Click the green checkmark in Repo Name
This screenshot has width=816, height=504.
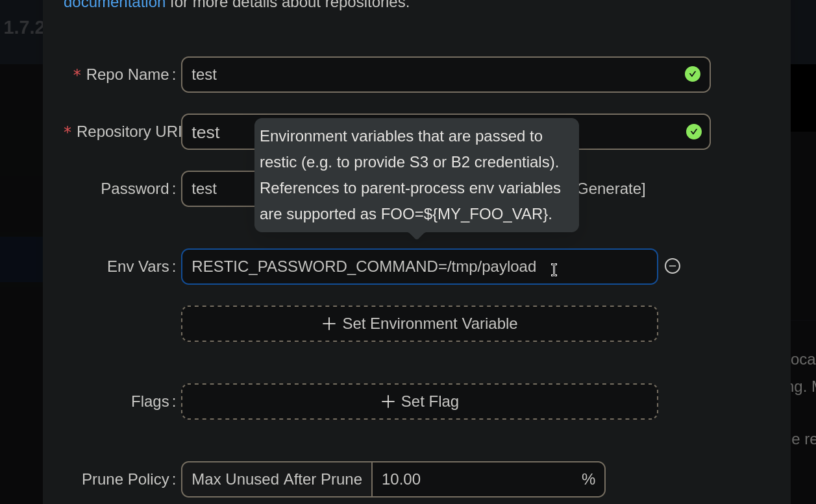click(692, 74)
